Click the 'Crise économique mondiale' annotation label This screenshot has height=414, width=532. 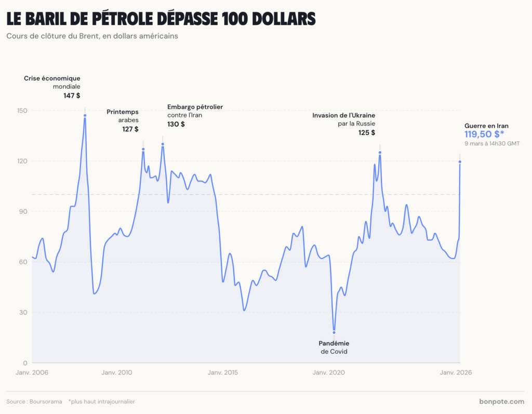coord(52,82)
